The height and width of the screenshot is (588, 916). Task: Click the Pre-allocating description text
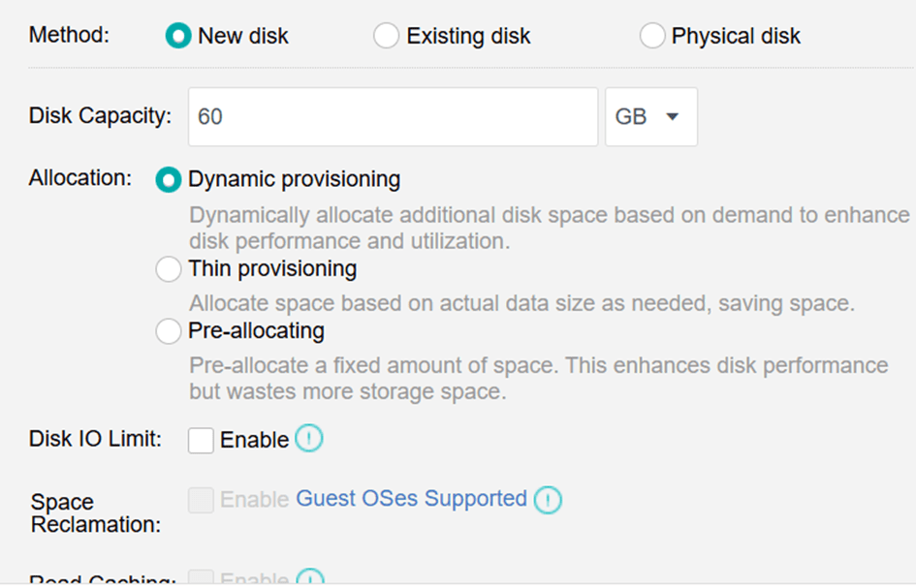click(538, 379)
